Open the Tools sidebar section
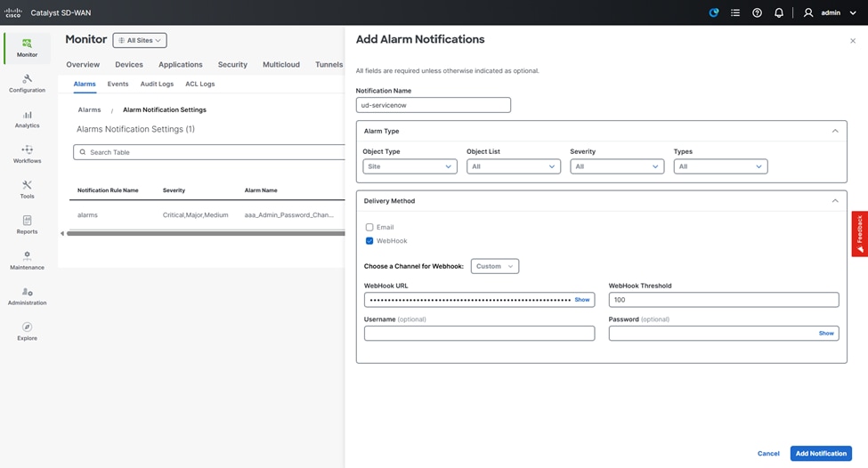 (27, 190)
